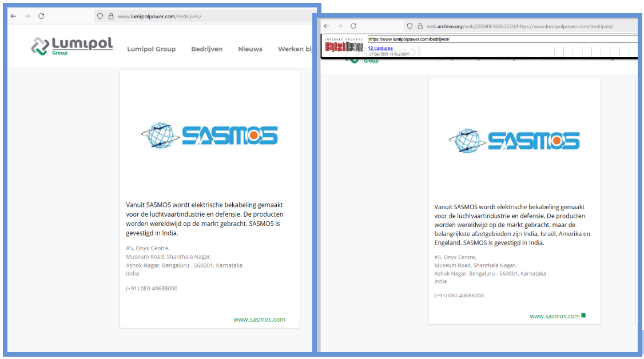Image resolution: width=644 pixels, height=359 pixels.
Task: Click the SASMOS logo in left window
Action: [209, 135]
